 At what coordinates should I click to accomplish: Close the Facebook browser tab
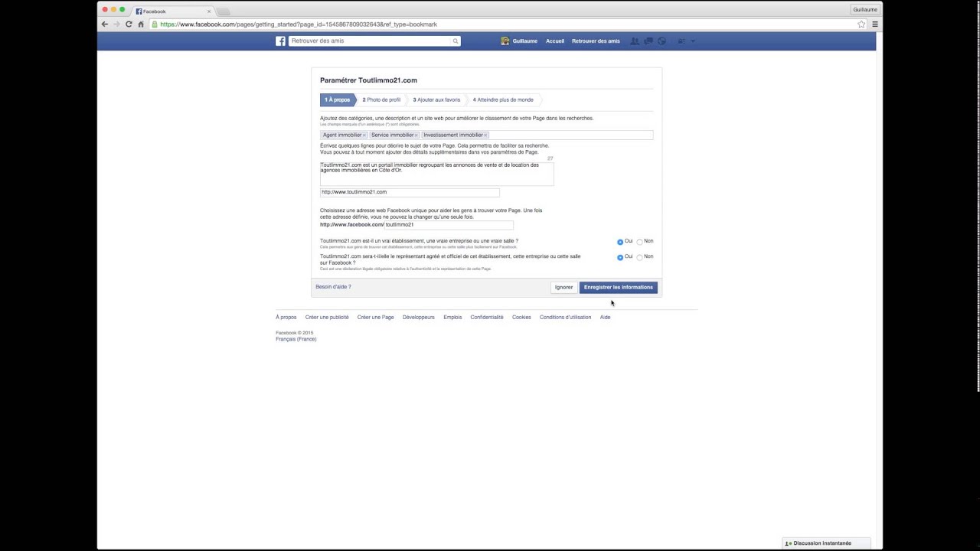(x=208, y=11)
